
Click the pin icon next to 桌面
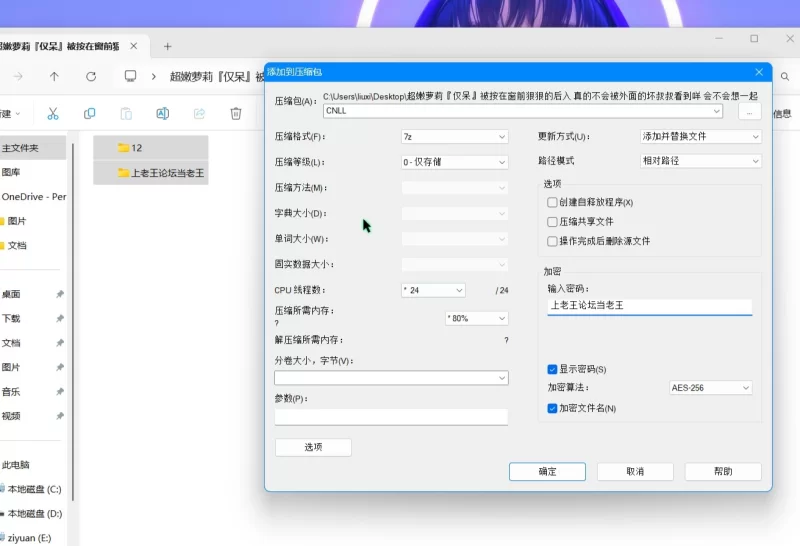pos(60,294)
